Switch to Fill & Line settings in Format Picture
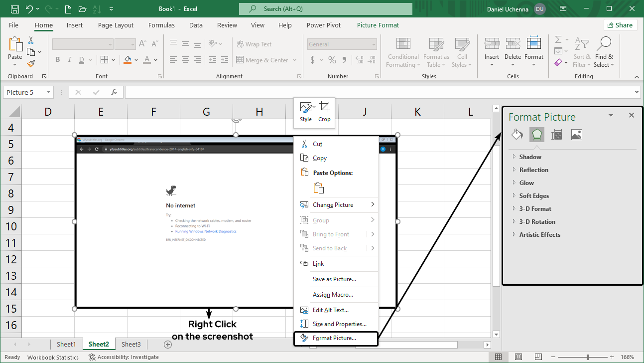The image size is (644, 363). pyautogui.click(x=516, y=134)
